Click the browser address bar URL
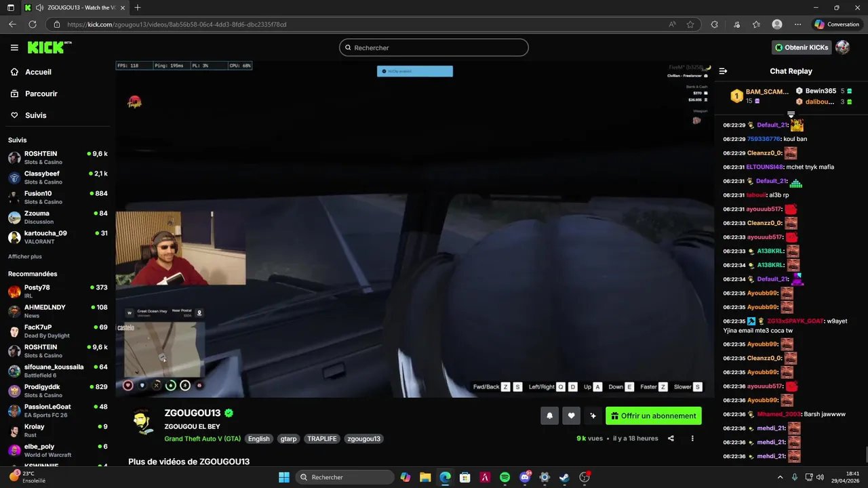This screenshot has height=488, width=868. (x=176, y=24)
